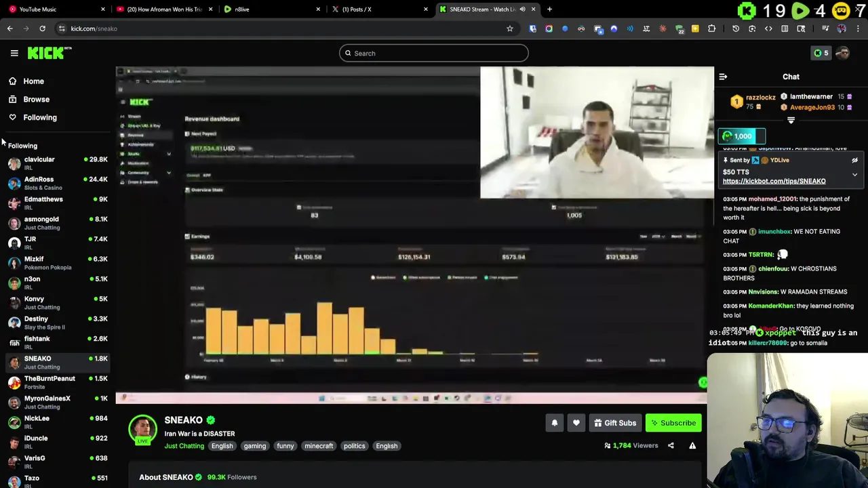Open the kickbot.com tips SNEAKO link
The width and height of the screenshot is (868, 488).
[774, 181]
